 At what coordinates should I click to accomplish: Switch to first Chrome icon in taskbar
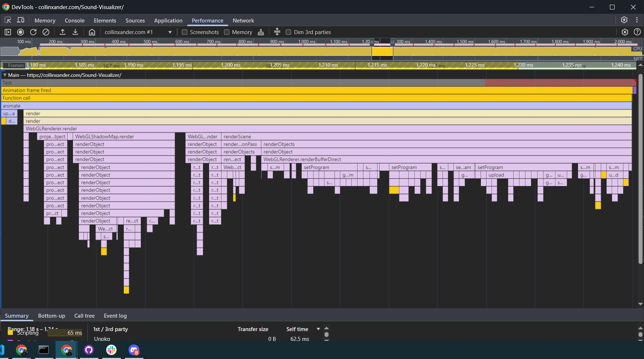click(x=21, y=350)
